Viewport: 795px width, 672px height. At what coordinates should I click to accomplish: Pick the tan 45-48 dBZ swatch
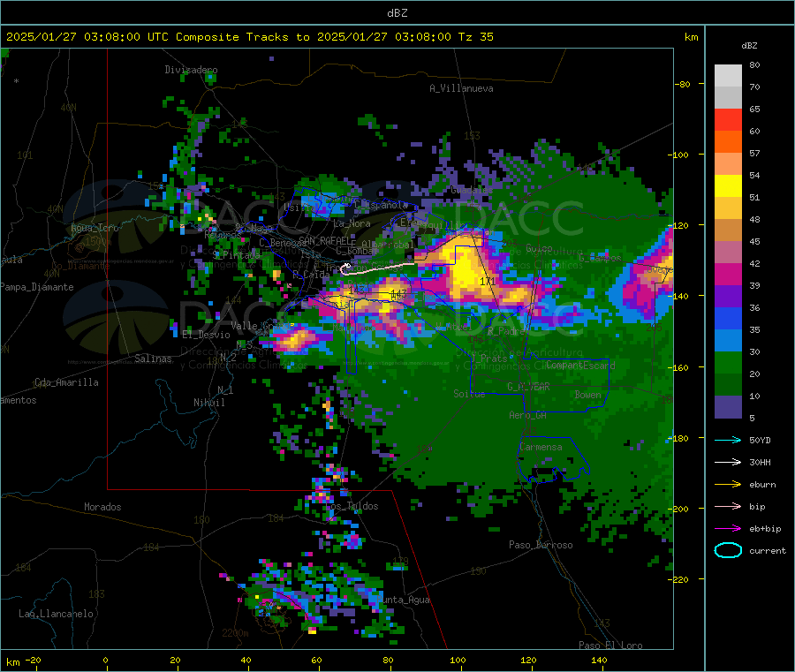728,230
